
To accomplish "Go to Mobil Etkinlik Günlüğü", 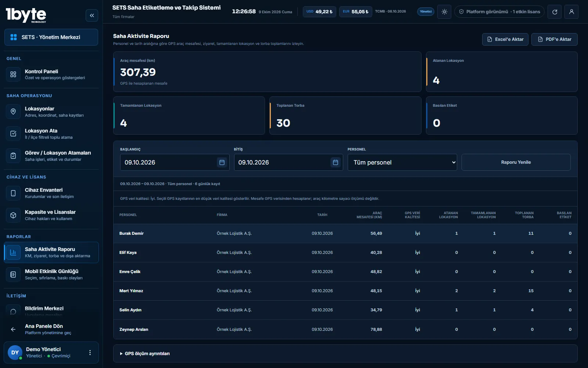I will click(x=51, y=274).
